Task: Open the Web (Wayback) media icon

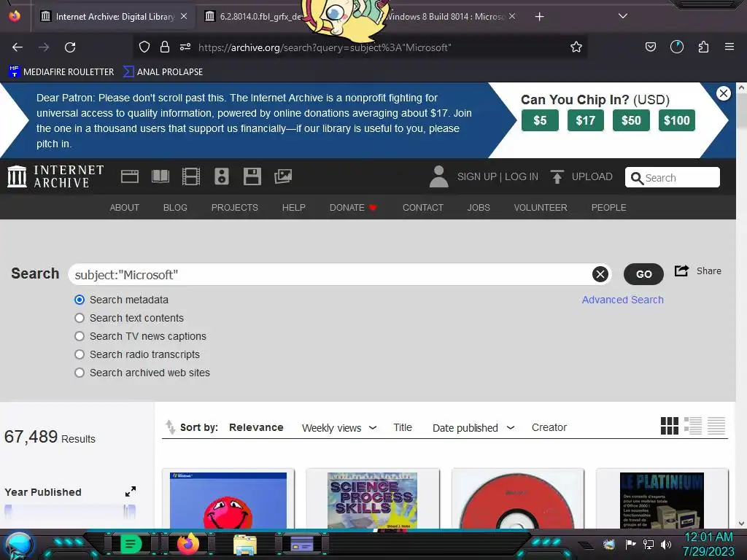Action: (130, 176)
